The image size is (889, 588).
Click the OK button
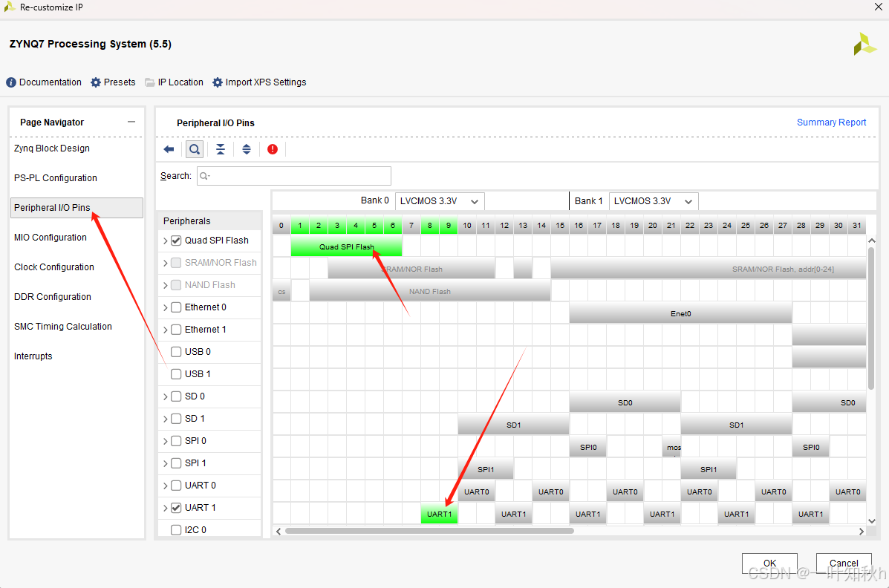coord(769,563)
